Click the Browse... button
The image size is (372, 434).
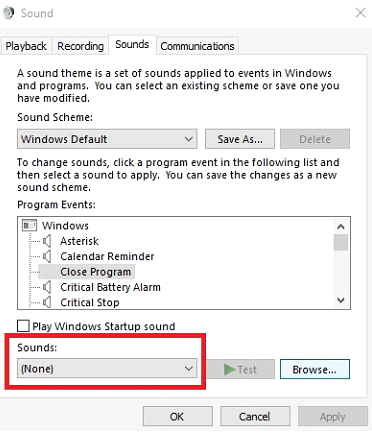[315, 369]
